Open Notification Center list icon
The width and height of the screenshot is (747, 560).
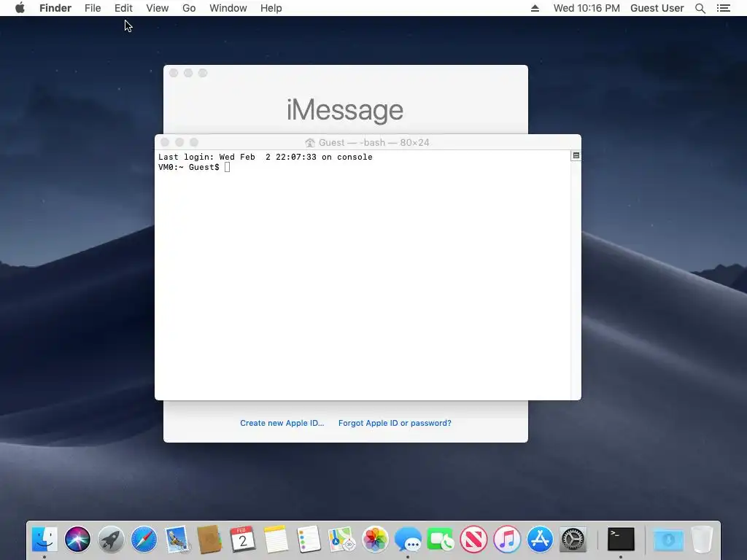pos(723,8)
